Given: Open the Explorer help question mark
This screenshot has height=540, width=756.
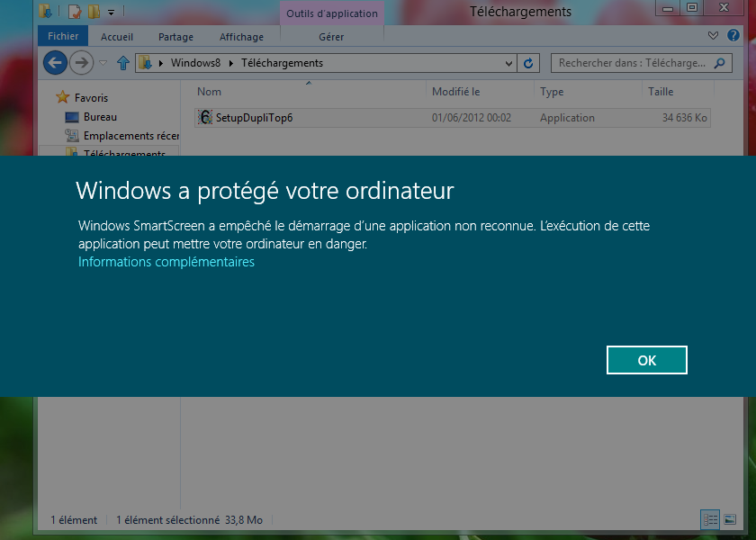Looking at the screenshot, I should [733, 35].
